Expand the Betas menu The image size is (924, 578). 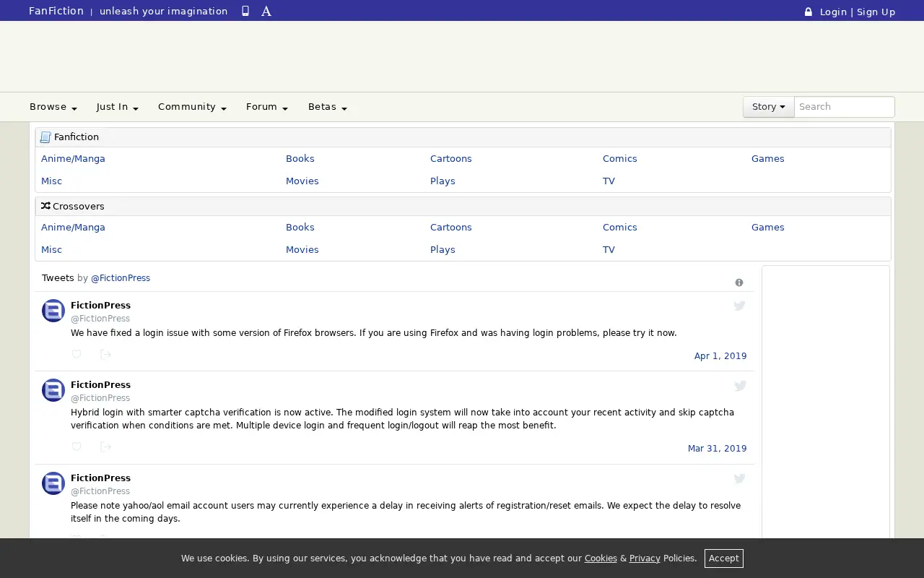click(x=328, y=107)
